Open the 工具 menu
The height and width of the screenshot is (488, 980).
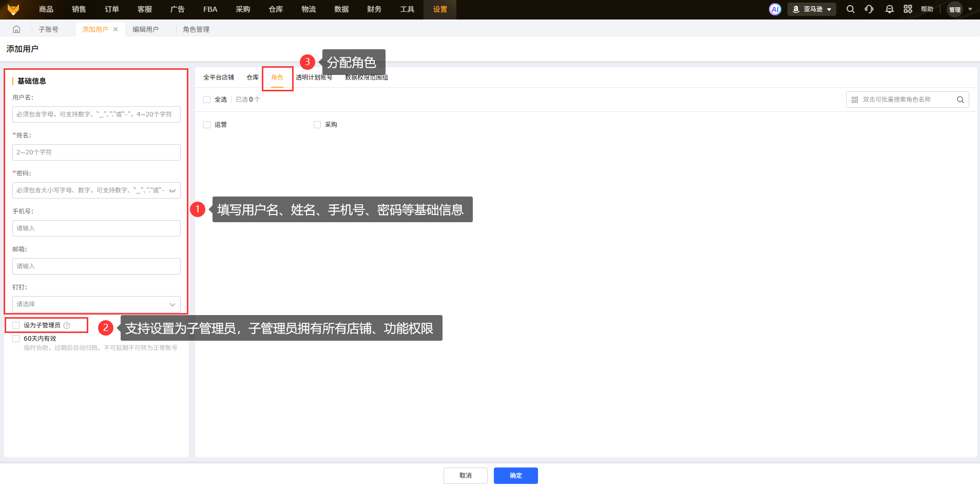click(x=408, y=9)
